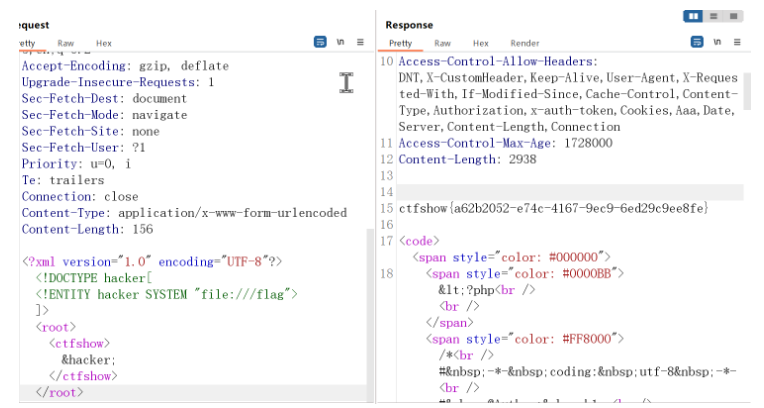
Task: Switch to Response Raw tab
Action: point(442,43)
